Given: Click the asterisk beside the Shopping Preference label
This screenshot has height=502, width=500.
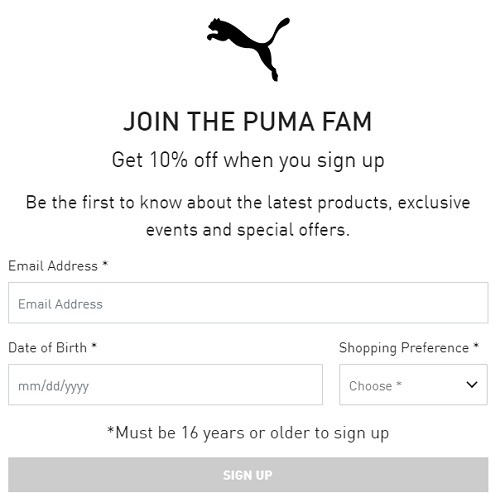Looking at the screenshot, I should tap(476, 346).
